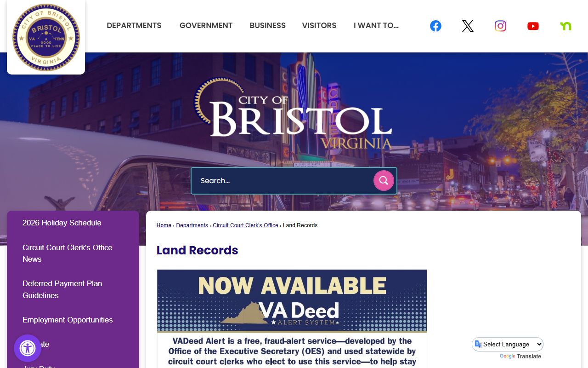
Task: Open the Nextdoor social icon
Action: coord(565,26)
